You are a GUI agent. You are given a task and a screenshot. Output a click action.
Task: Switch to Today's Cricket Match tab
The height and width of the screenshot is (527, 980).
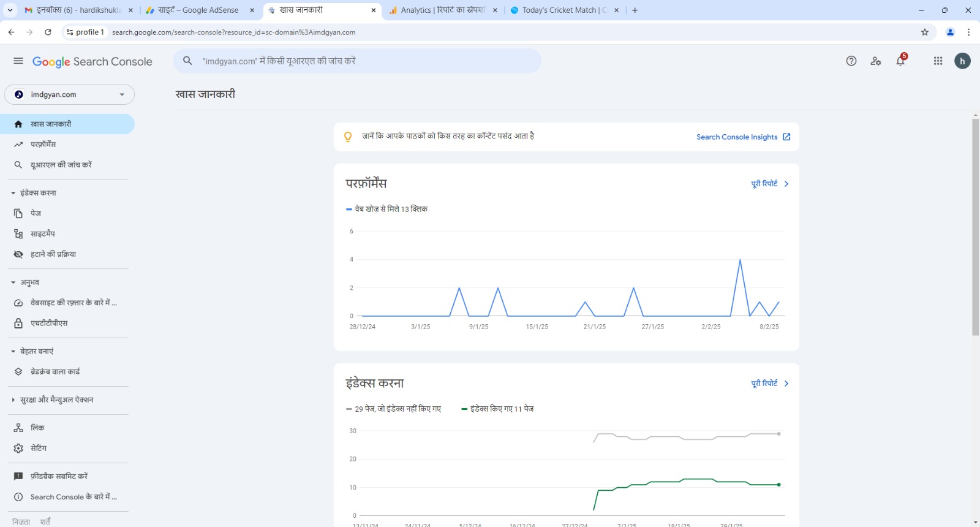[563, 10]
